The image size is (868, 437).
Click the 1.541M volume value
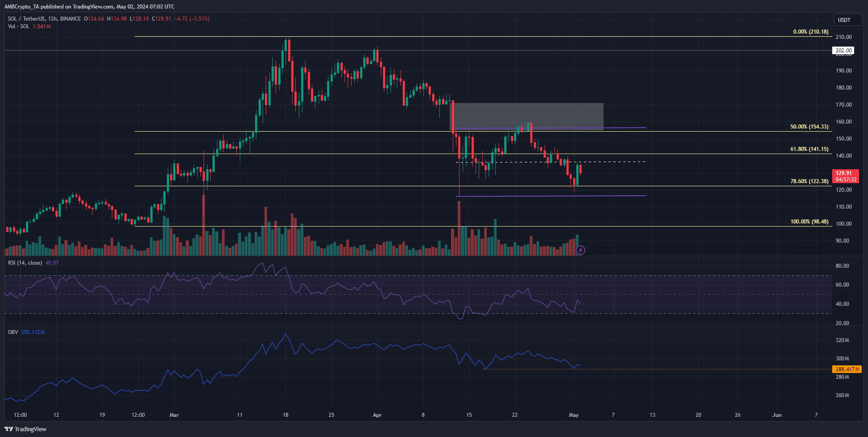(42, 26)
